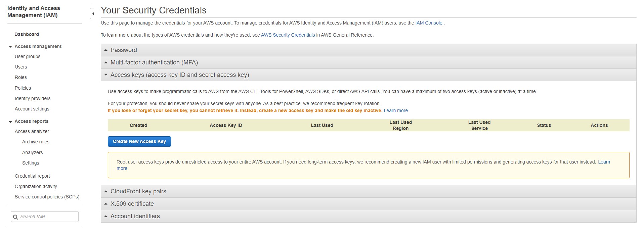Image resolution: width=644 pixels, height=231 pixels.
Task: Click Learn more after orange warning text
Action: (x=396, y=110)
